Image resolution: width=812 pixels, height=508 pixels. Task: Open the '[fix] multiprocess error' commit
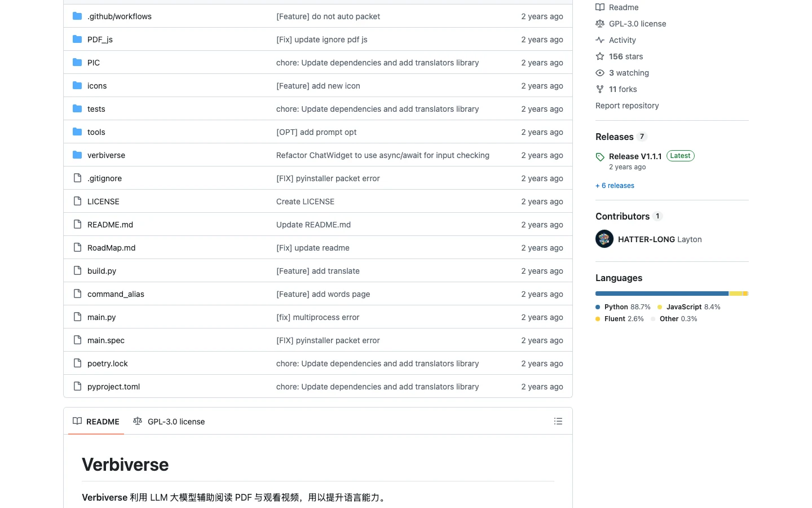pos(317,317)
